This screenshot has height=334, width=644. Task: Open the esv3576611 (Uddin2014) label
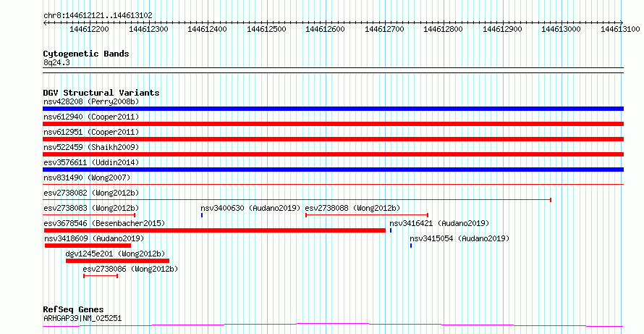point(91,162)
